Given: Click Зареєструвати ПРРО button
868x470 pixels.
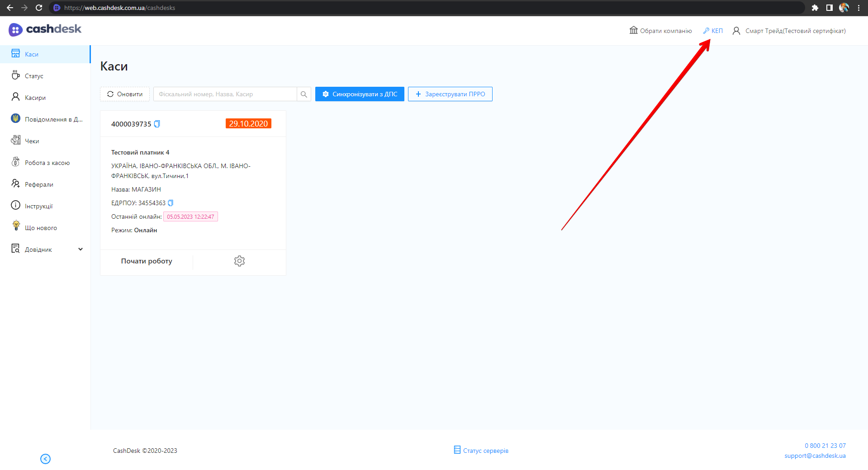Looking at the screenshot, I should 450,94.
